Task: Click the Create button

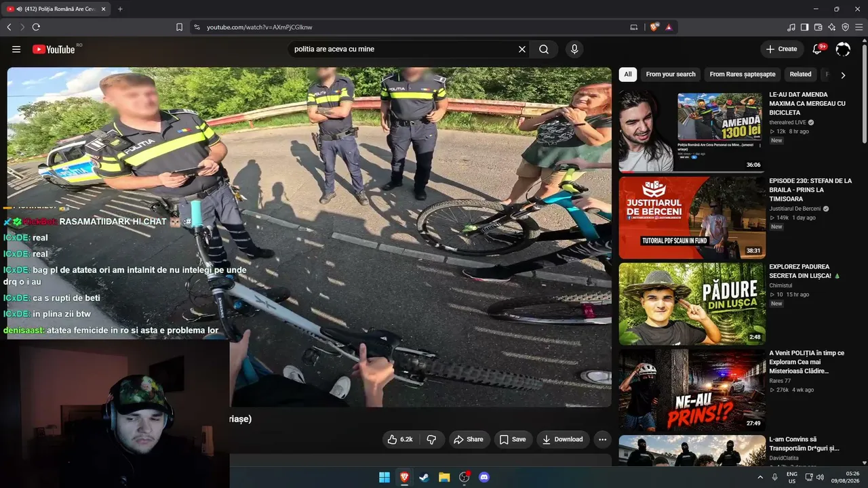Action: (x=781, y=49)
